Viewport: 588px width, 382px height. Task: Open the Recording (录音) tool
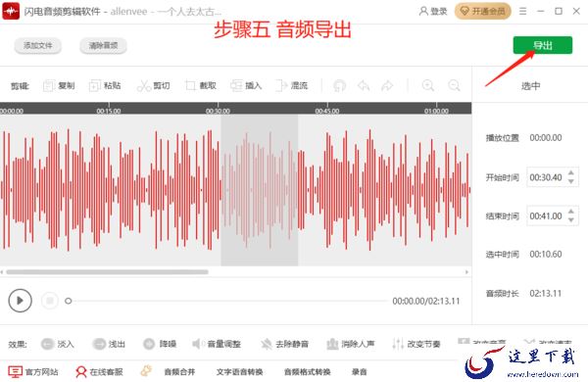pyautogui.click(x=359, y=372)
